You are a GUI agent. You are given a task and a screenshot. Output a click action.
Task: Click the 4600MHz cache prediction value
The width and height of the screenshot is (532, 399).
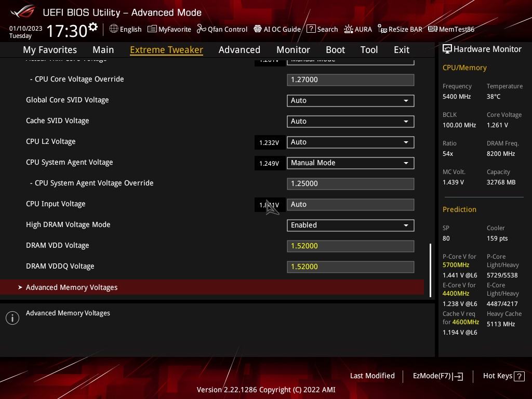(465, 322)
